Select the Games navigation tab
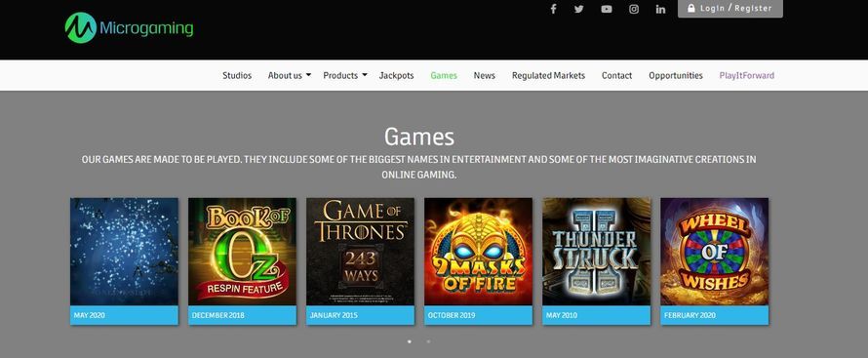This screenshot has height=358, width=868. (x=444, y=75)
